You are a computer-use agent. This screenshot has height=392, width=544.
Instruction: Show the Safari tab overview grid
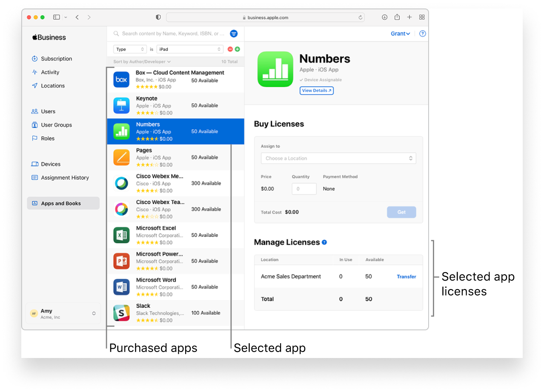click(422, 17)
